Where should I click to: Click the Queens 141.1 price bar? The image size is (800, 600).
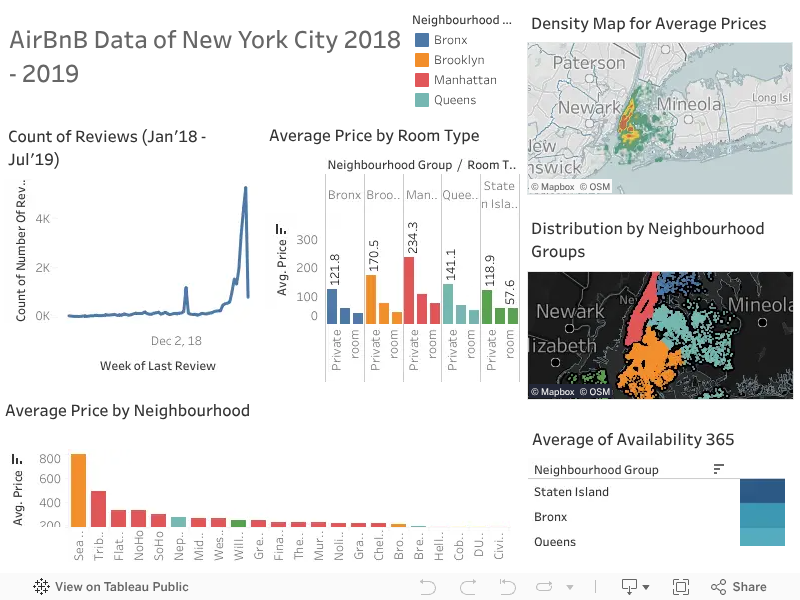pyautogui.click(x=448, y=304)
